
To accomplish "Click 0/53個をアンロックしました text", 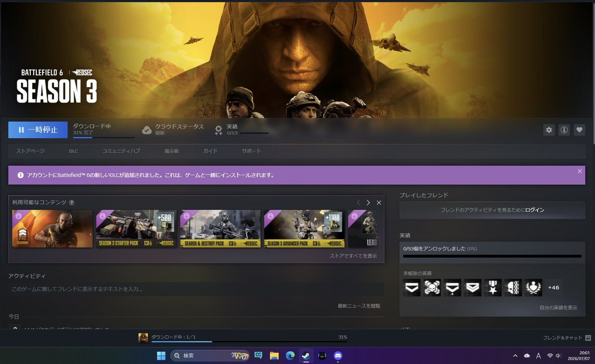I will 434,249.
